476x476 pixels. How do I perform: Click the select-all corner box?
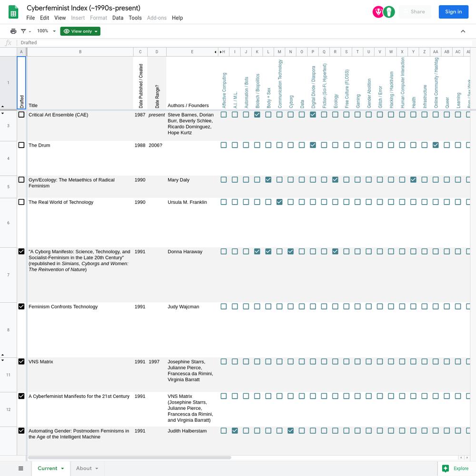point(8,52)
